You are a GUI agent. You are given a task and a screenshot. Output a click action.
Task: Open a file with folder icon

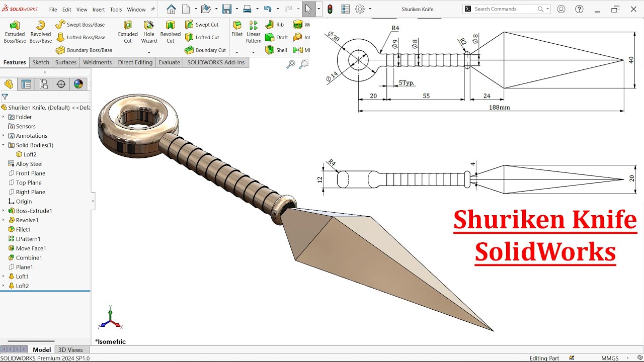click(205, 9)
